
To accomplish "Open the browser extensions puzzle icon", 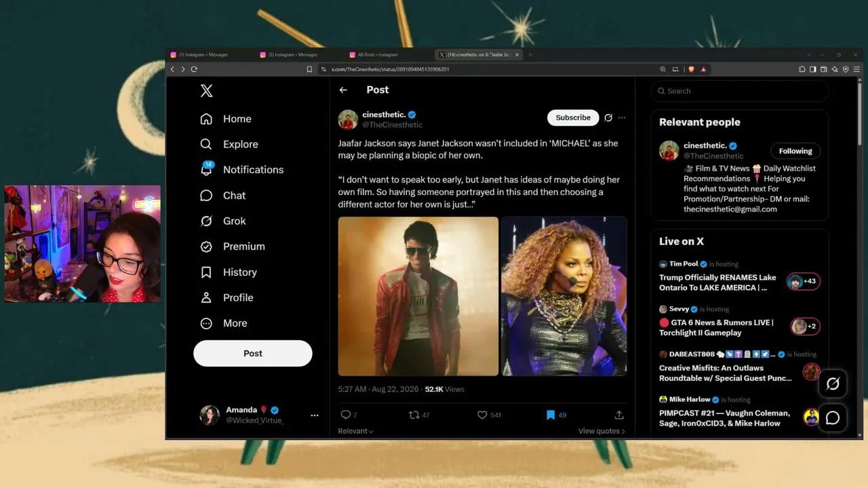I will pos(802,69).
